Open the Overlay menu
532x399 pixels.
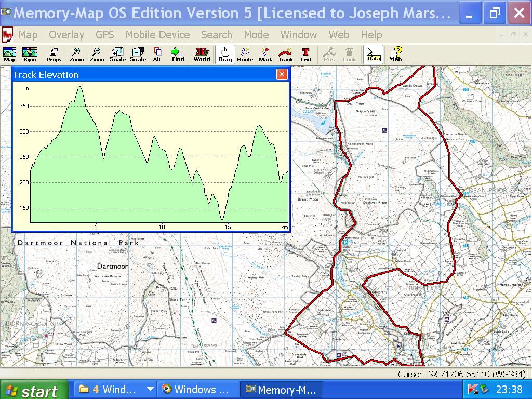pos(66,35)
